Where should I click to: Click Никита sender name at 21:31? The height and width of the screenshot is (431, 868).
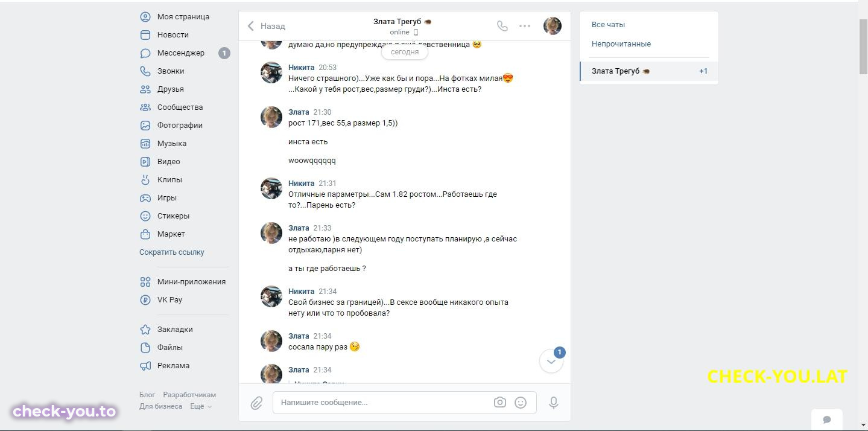click(x=301, y=184)
